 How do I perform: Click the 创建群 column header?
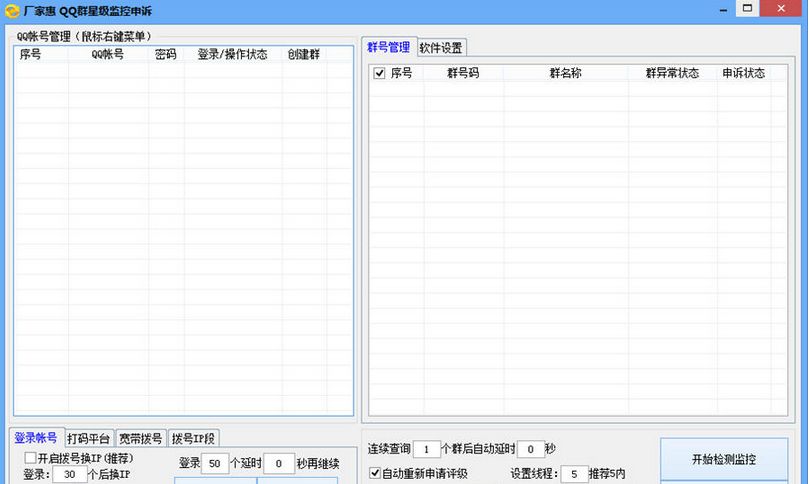(x=304, y=54)
